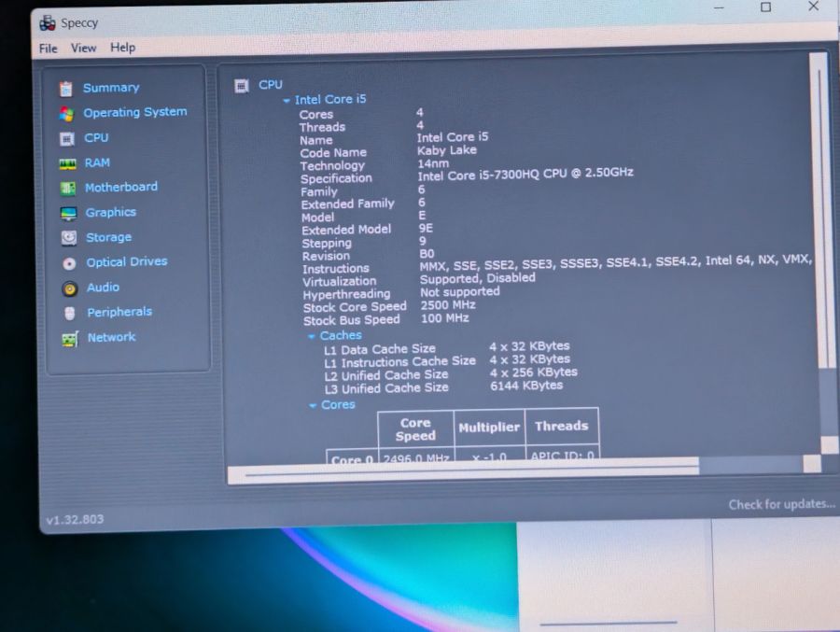Open the CPU section label in sidebar
Screen dimensions: 840x632
[96, 138]
